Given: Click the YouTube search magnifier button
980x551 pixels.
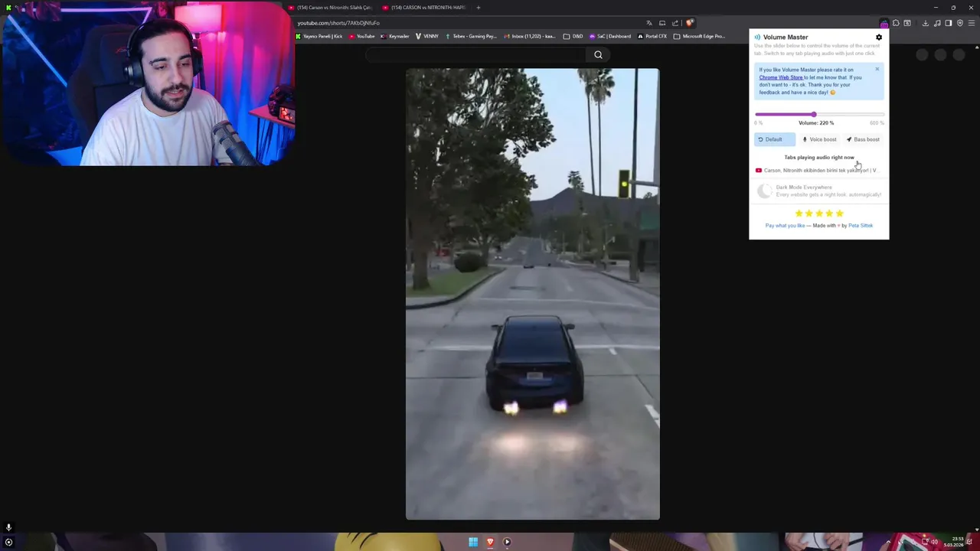Looking at the screenshot, I should click(x=598, y=54).
